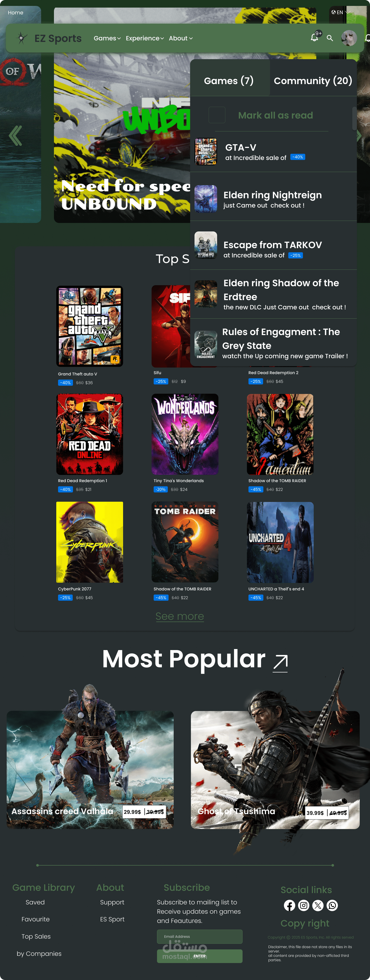Go to previous carousel slide arrow
This screenshot has height=980, width=370.
click(x=16, y=136)
